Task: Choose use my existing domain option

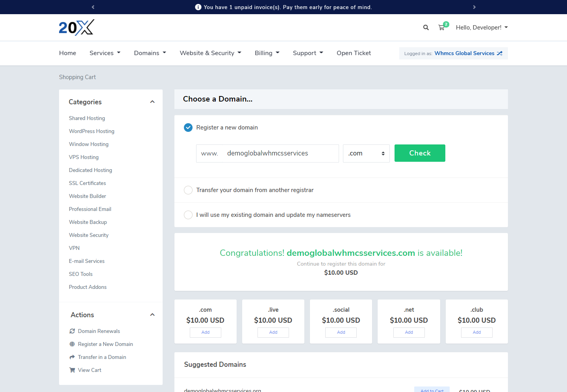Action: click(188, 215)
